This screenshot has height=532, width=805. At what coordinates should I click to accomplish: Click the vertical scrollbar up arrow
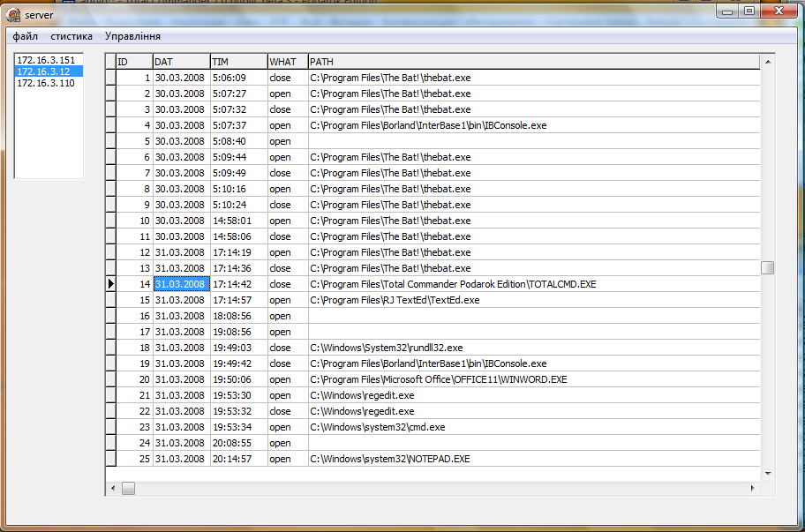click(768, 62)
